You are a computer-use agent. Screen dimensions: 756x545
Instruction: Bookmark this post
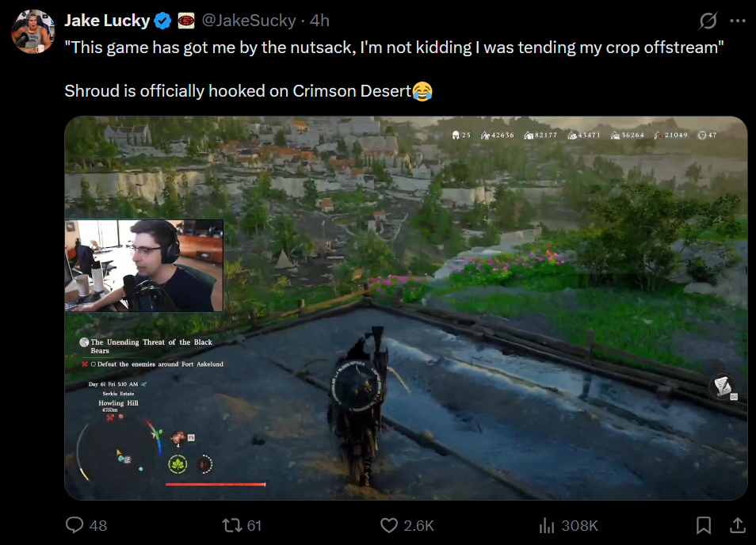[704, 524]
